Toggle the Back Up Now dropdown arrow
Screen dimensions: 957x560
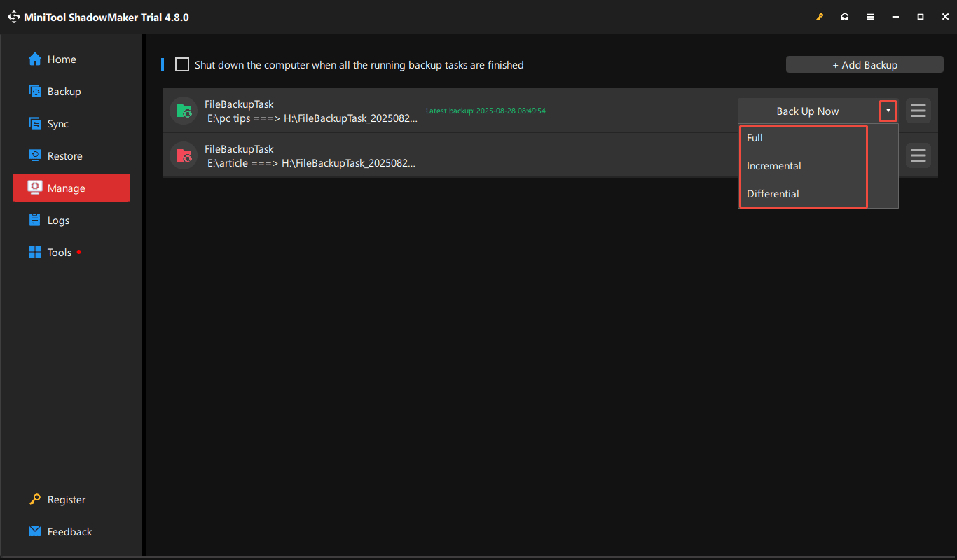pos(888,111)
